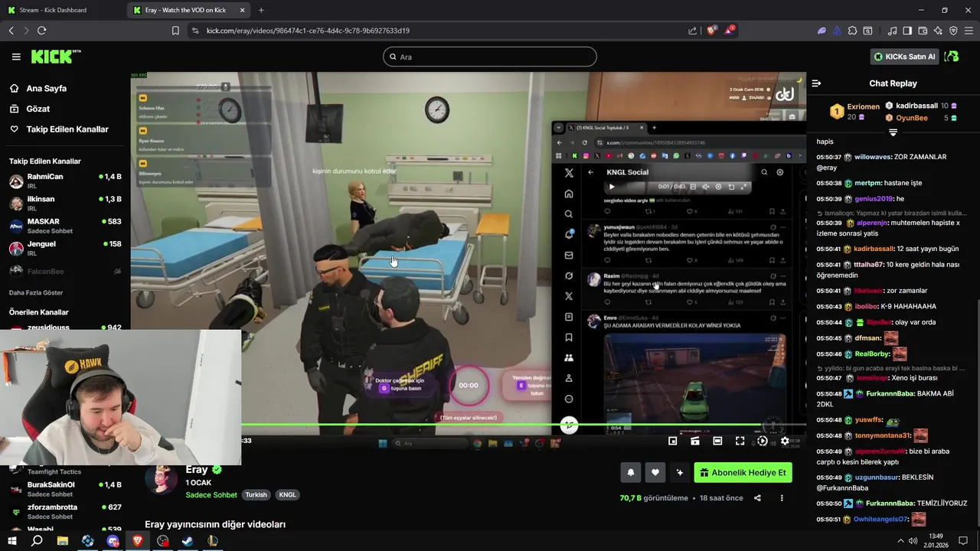Image resolution: width=980 pixels, height=551 pixels.
Task: Follow Eray with the heart button
Action: (x=655, y=473)
